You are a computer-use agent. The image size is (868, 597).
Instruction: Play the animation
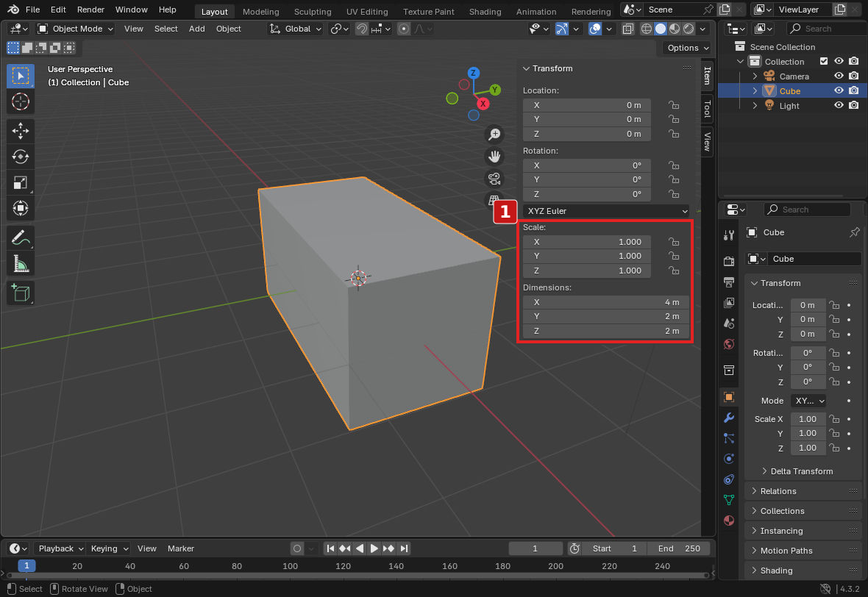(x=374, y=548)
